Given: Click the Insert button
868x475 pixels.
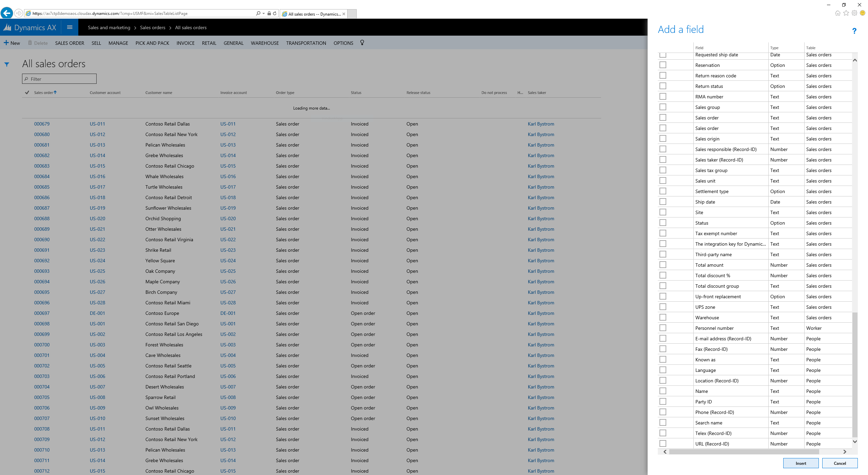Looking at the screenshot, I should pos(801,463).
